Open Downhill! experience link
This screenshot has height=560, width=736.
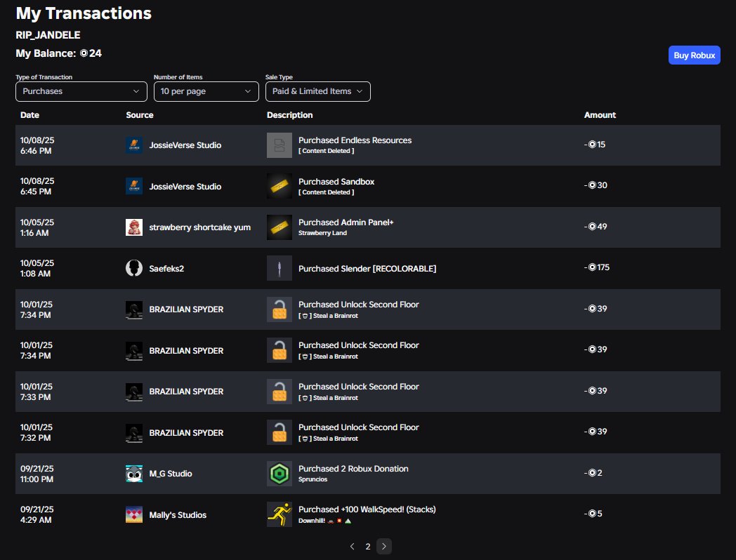325,521
